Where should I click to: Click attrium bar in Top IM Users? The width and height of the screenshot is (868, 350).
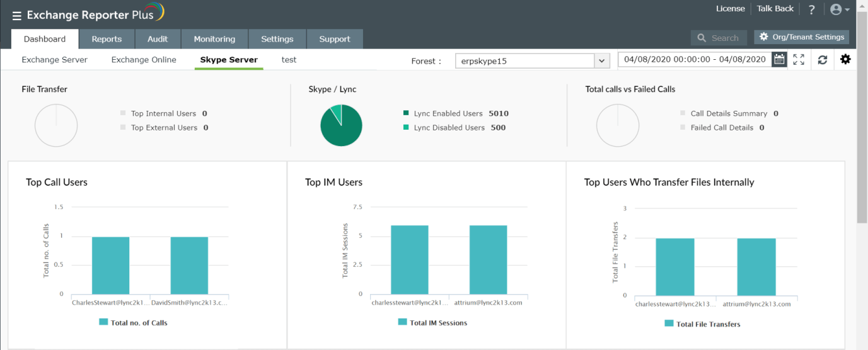click(x=488, y=260)
